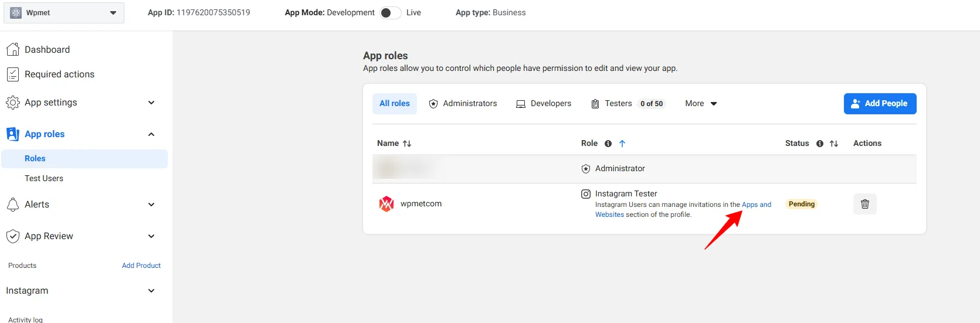This screenshot has width=980, height=323.
Task: Click the Role column info icon
Action: pos(608,144)
